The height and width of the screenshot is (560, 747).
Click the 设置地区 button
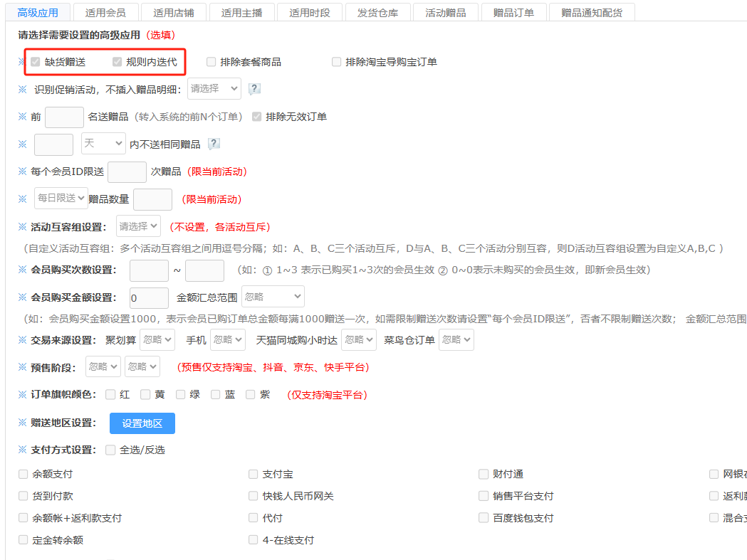pyautogui.click(x=142, y=423)
